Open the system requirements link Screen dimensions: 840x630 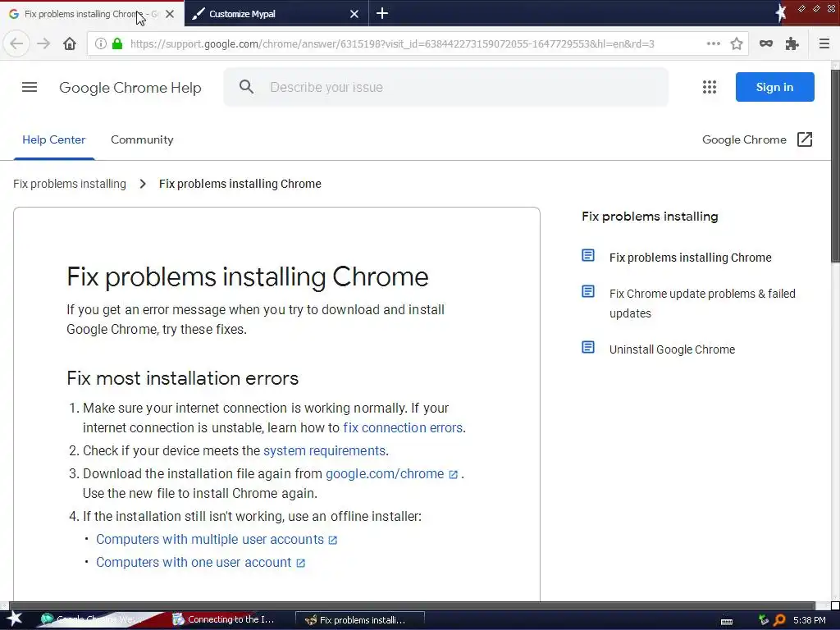(324, 450)
